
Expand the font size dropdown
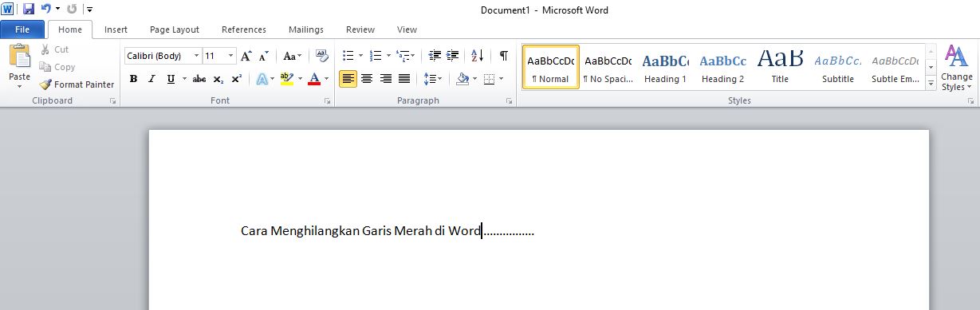pyautogui.click(x=231, y=56)
